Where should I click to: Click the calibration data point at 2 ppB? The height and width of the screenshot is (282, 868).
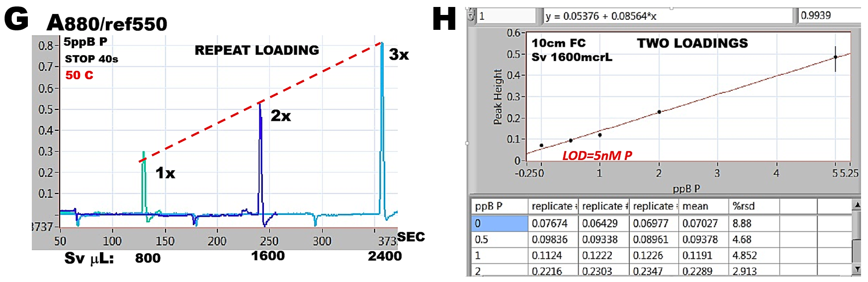click(659, 112)
